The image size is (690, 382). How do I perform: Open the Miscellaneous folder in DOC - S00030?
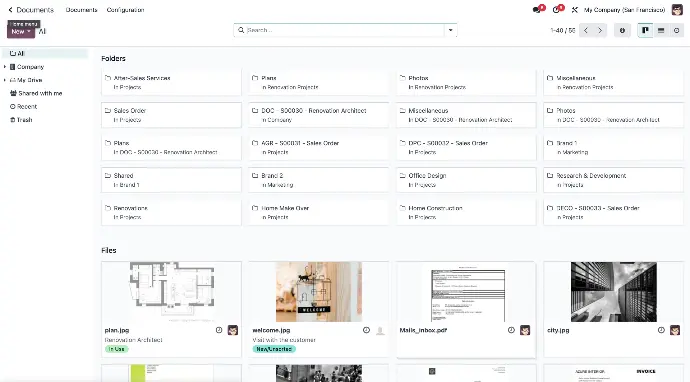pos(466,115)
